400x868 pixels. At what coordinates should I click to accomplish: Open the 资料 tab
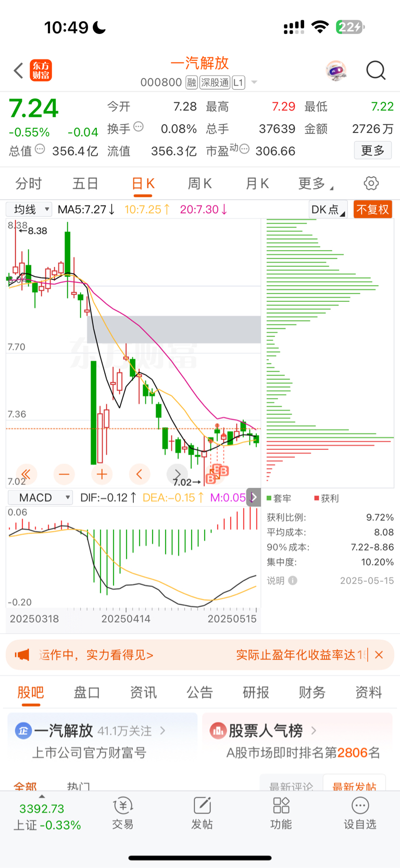(x=369, y=692)
